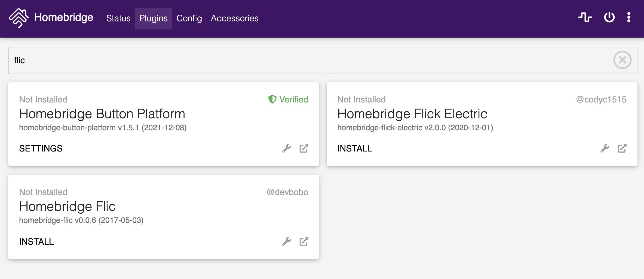Screen dimensions: 644x279
Task: Click homebridge-flick-electric v2.0.0 version text
Action: pyautogui.click(x=415, y=128)
